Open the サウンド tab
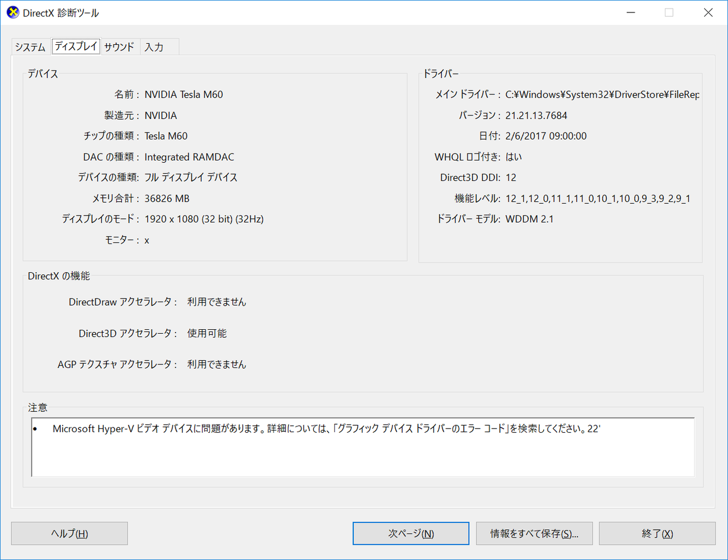728x560 pixels. coord(119,47)
